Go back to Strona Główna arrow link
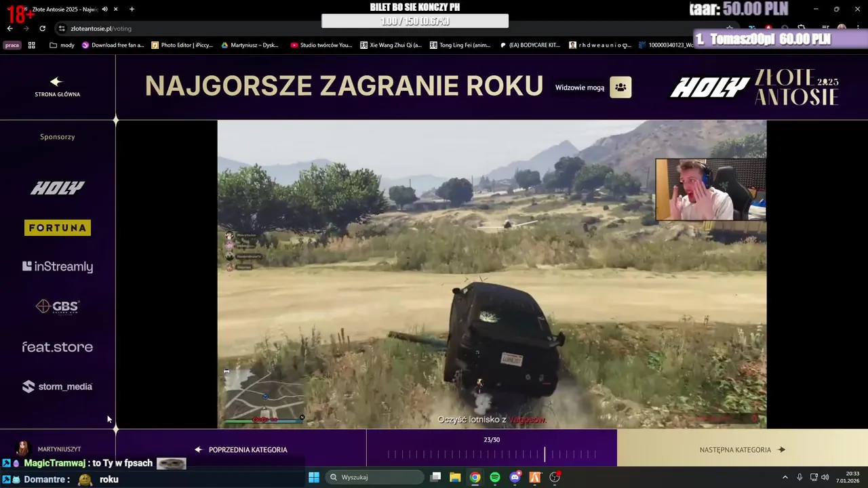The image size is (868, 488). pyautogui.click(x=57, y=87)
